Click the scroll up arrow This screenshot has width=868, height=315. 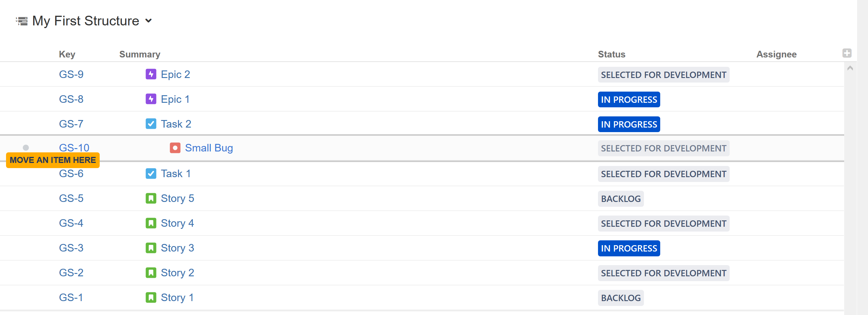(850, 68)
